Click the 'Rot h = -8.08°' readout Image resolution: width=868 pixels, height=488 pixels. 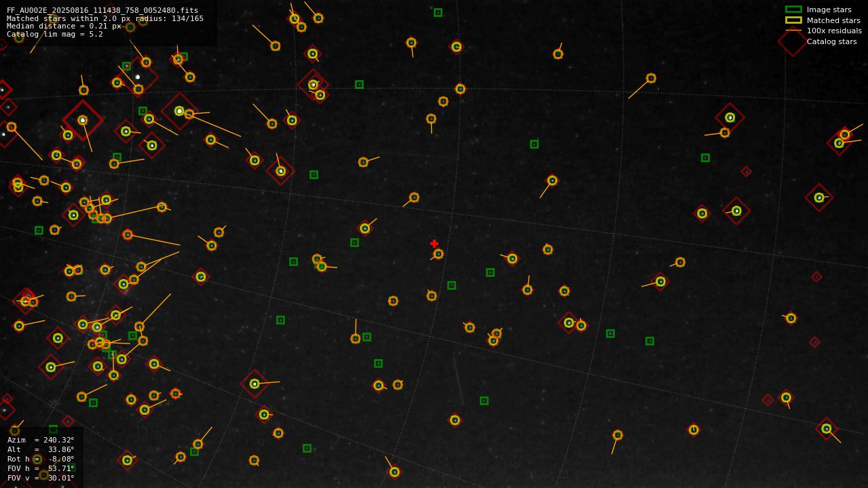coord(41,459)
